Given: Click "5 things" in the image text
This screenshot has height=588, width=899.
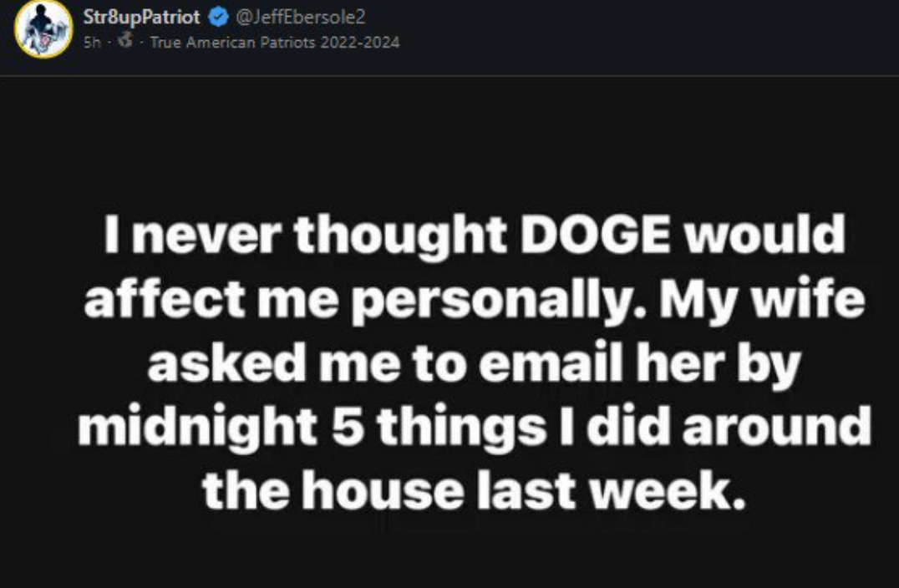Looking at the screenshot, I should point(439,427).
